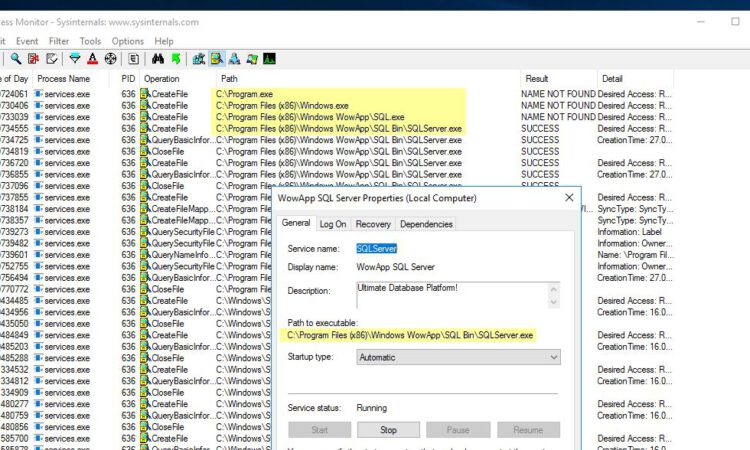Screen dimensions: 750x450
Task: Click the Information: Label detail cell
Action: 629,232
